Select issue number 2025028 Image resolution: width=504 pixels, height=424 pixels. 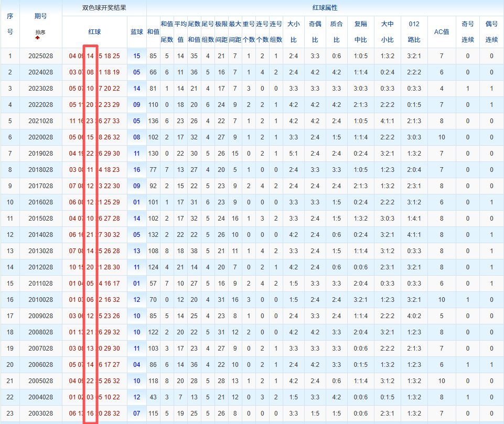[40, 56]
